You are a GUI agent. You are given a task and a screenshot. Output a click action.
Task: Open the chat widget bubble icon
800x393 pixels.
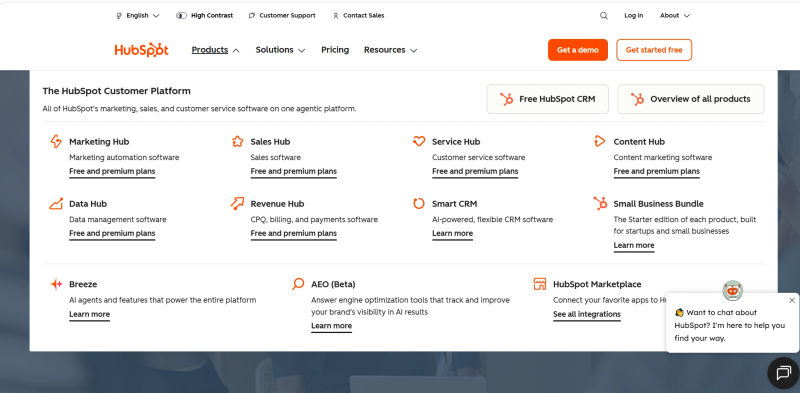pyautogui.click(x=783, y=373)
